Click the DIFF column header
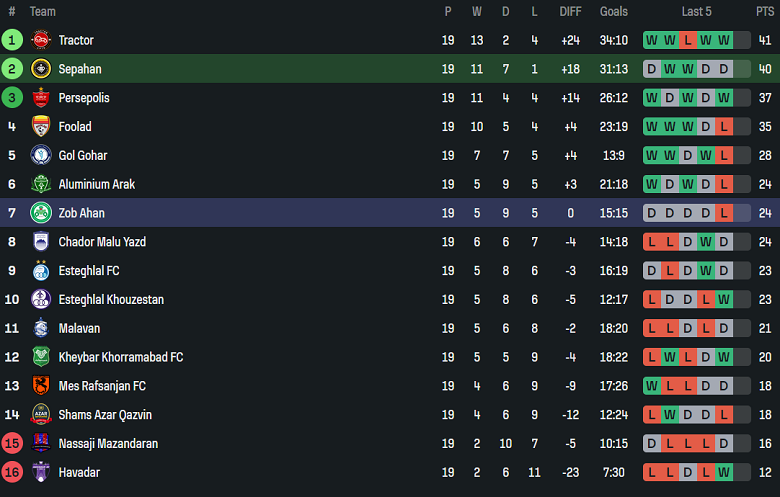Image resolution: width=780 pixels, height=497 pixels. 570,12
